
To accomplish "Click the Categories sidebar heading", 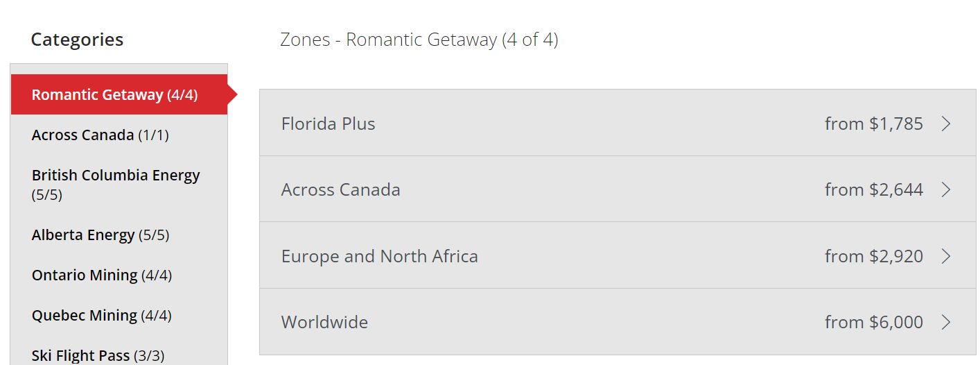I will (77, 40).
